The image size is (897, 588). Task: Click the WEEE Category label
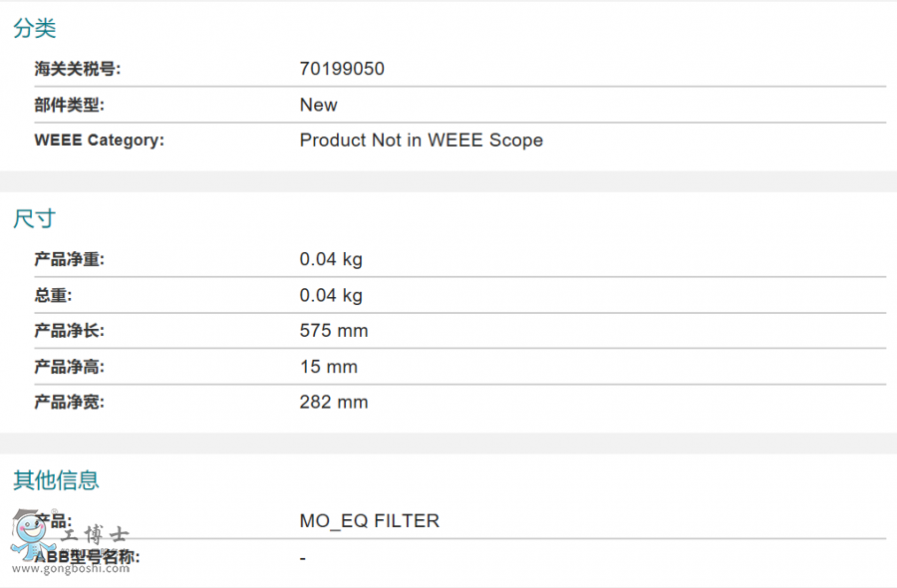pyautogui.click(x=99, y=141)
